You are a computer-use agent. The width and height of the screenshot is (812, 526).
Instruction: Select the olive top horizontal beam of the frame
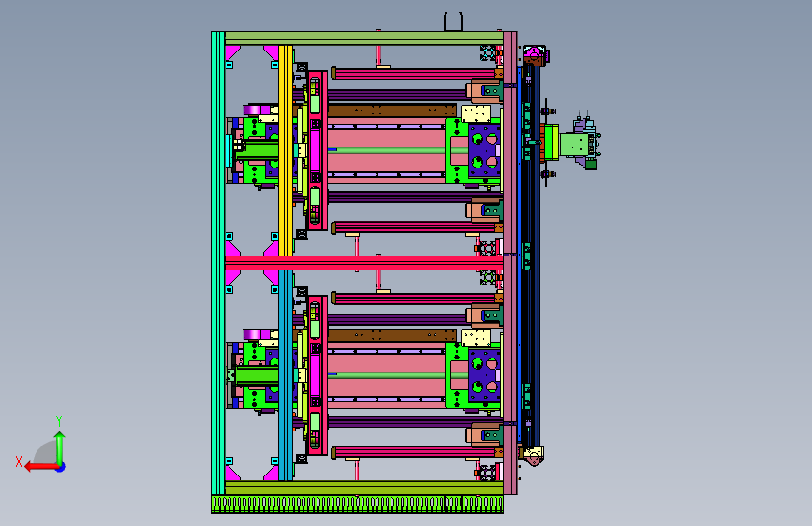pyautogui.click(x=364, y=38)
